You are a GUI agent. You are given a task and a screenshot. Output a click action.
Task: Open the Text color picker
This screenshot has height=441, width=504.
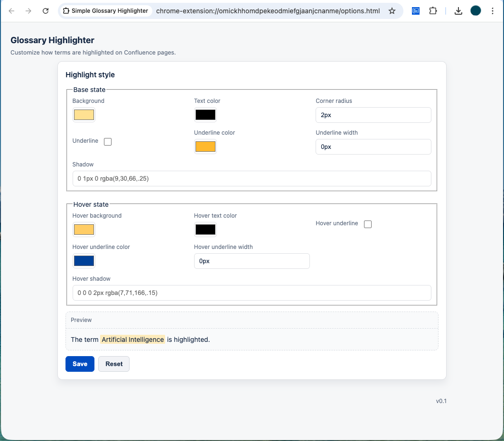coord(205,115)
